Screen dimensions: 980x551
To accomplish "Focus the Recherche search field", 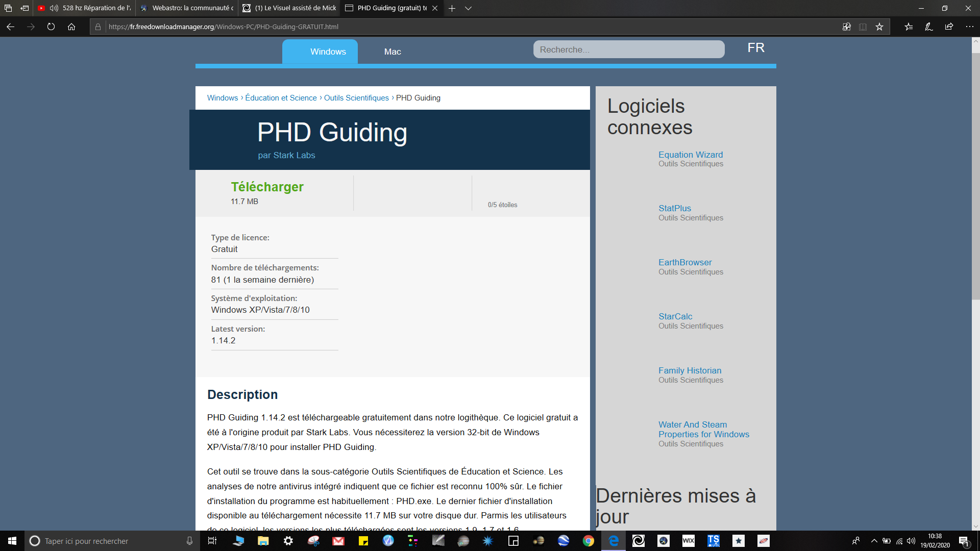I will [x=629, y=49].
